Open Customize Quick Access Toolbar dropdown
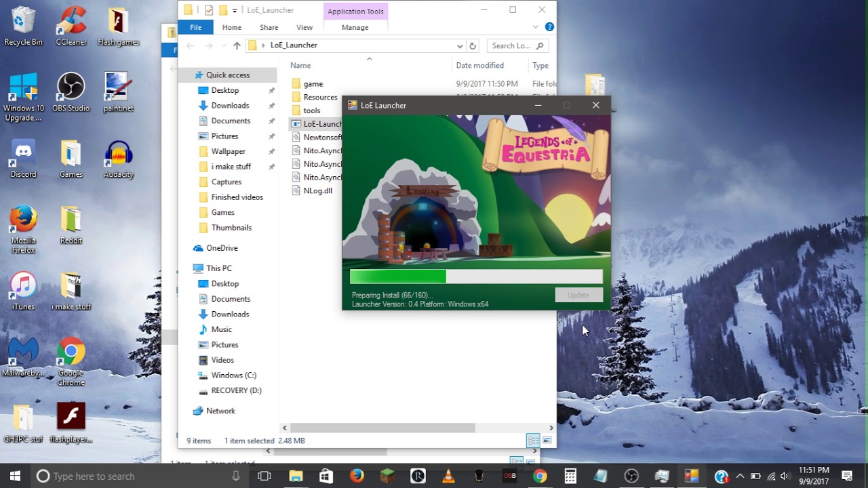Screen dimensions: 868x488 tap(235, 10)
